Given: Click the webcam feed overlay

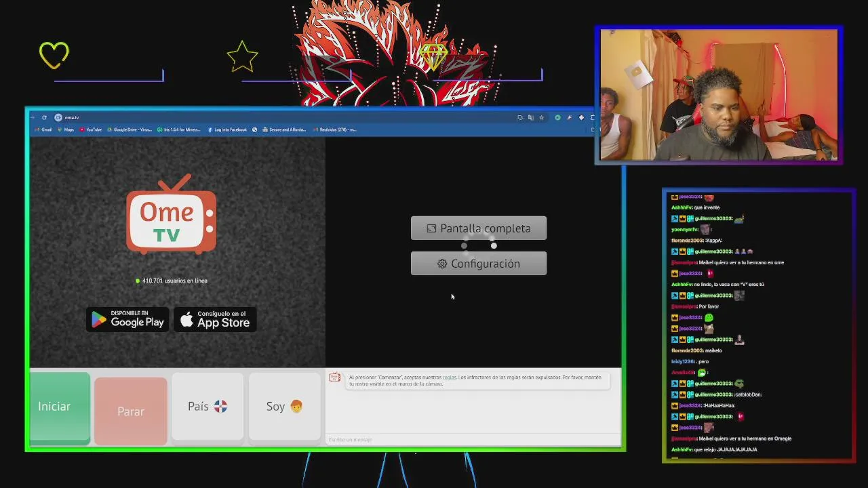Looking at the screenshot, I should 719,95.
